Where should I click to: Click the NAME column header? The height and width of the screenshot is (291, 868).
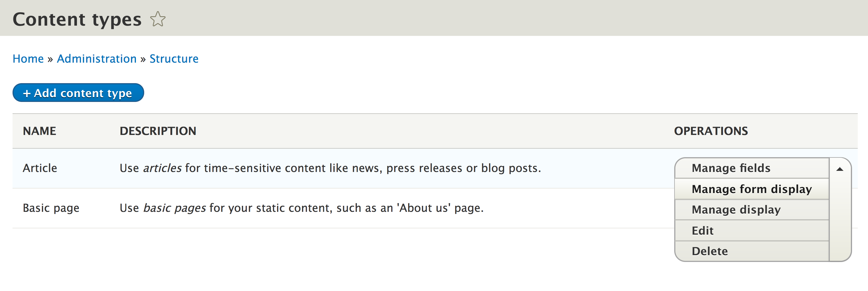tap(39, 131)
